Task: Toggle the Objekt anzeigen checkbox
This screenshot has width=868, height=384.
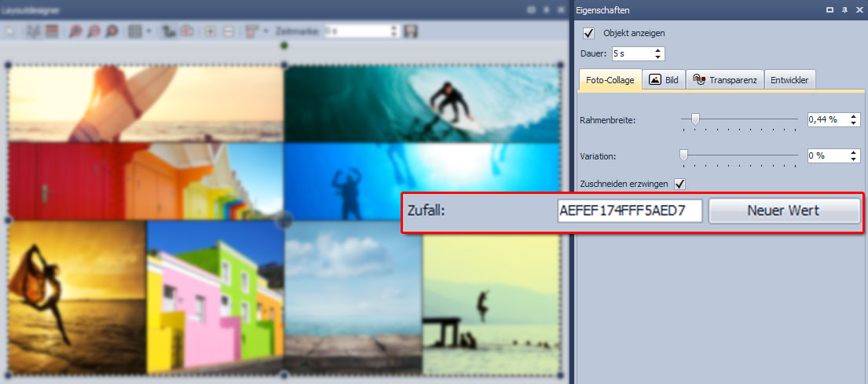Action: (x=589, y=33)
